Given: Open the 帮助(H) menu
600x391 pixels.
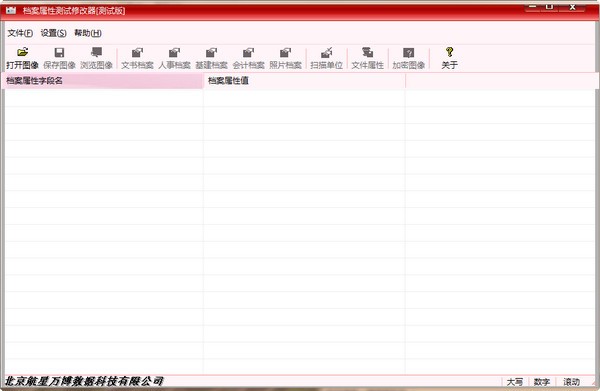Looking at the screenshot, I should point(88,33).
